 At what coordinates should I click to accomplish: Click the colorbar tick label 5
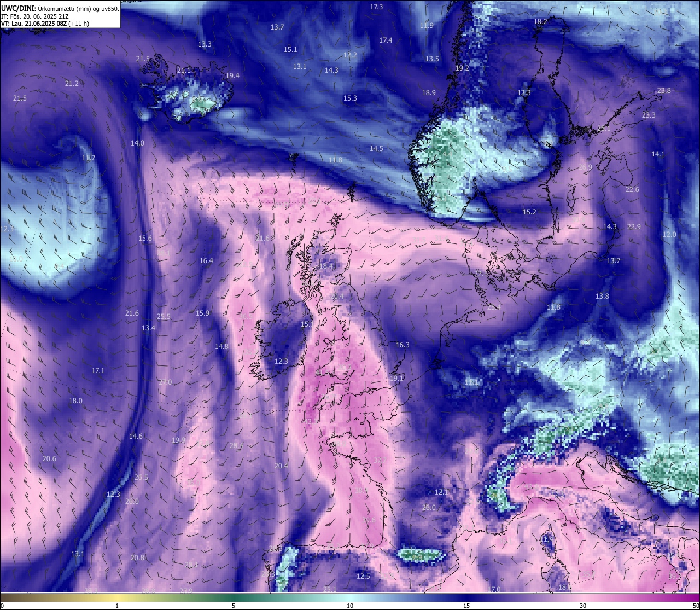point(234,606)
